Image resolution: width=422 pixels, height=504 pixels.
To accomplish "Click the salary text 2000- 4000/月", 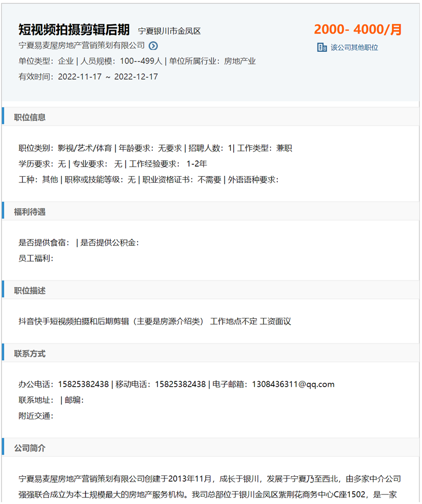I will 358,29.
